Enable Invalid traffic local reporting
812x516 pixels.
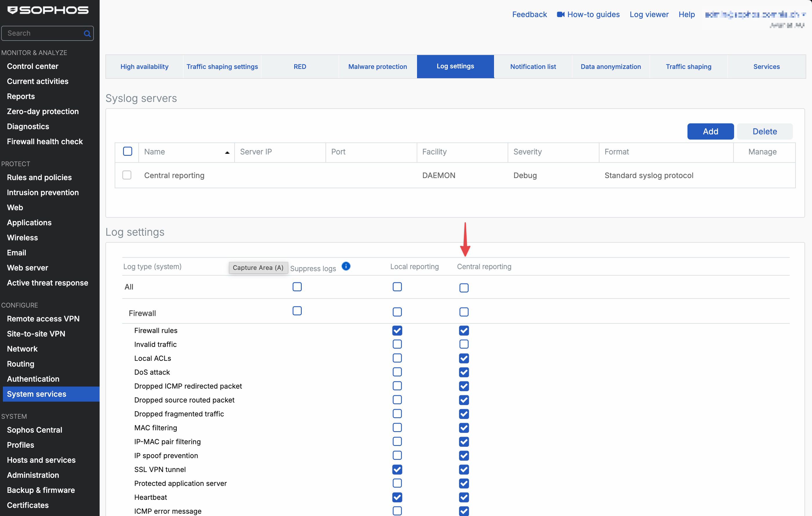point(397,344)
